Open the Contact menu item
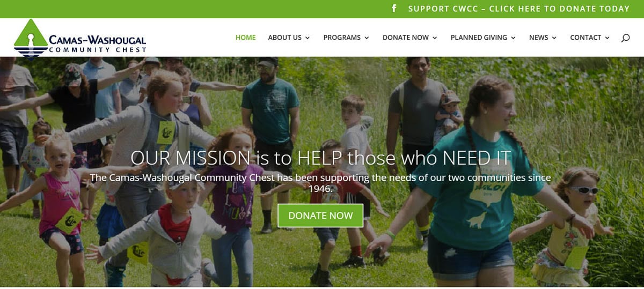Viewport: 644px width, 289px height. [586, 38]
